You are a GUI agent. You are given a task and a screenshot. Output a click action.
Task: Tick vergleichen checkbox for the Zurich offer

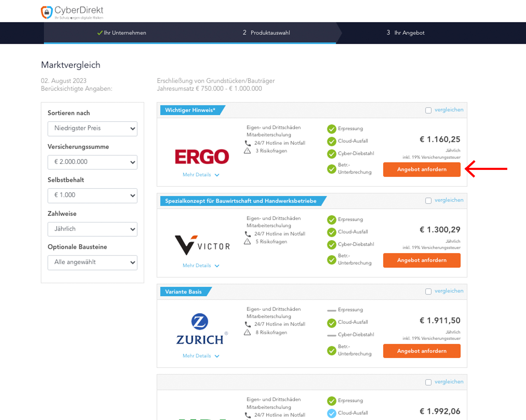point(428,292)
